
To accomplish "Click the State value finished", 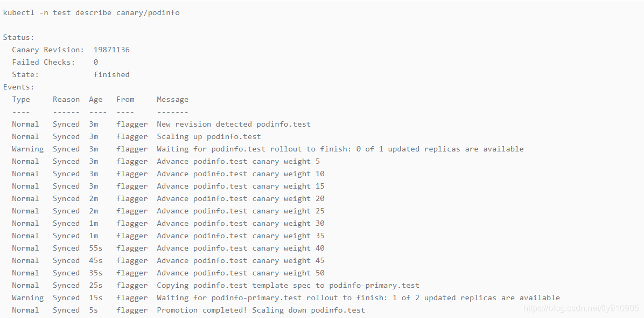I will tap(111, 74).
